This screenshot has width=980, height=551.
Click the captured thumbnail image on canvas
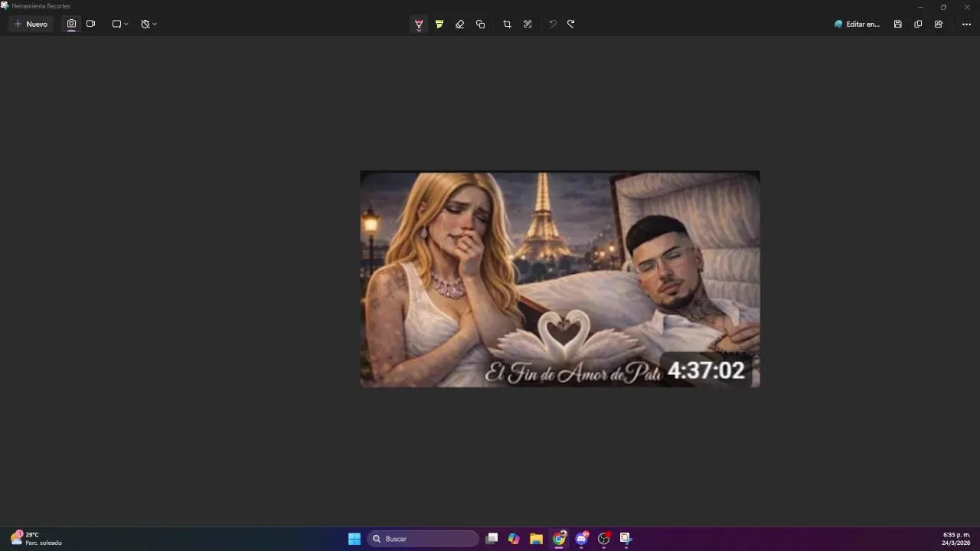[x=560, y=279]
